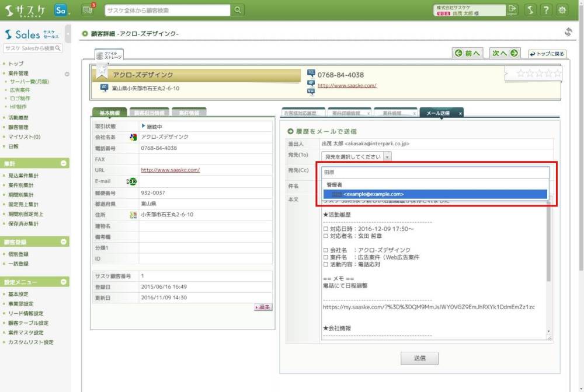This screenshot has width=584, height=392.
Task: Collapse the 集計 sidebar section
Action: click(x=64, y=163)
